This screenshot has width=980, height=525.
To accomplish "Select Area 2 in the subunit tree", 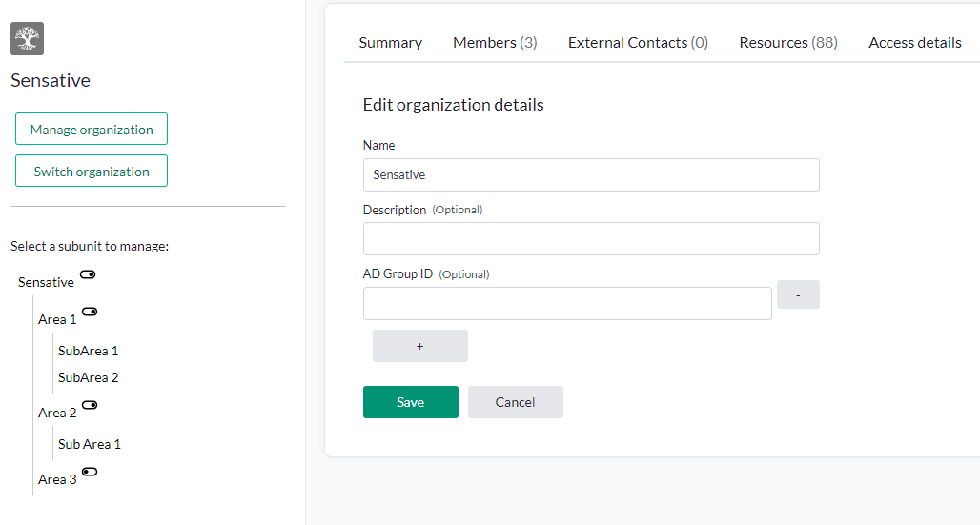I will 57,413.
